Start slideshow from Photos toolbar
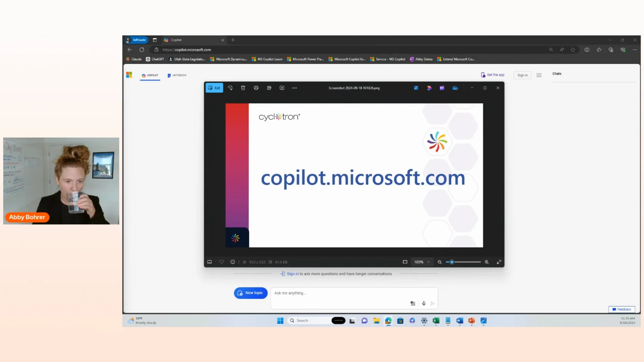Image resolution: width=644 pixels, height=362 pixels. 282,88
